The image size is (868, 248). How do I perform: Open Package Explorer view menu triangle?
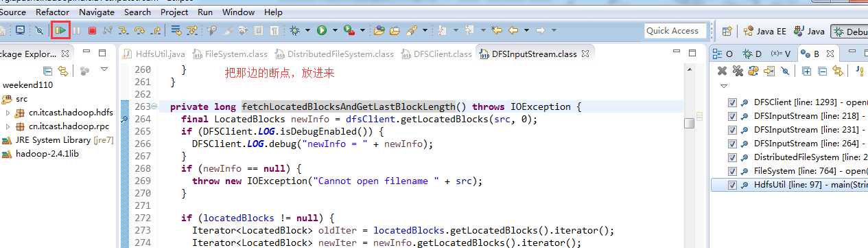coord(104,70)
